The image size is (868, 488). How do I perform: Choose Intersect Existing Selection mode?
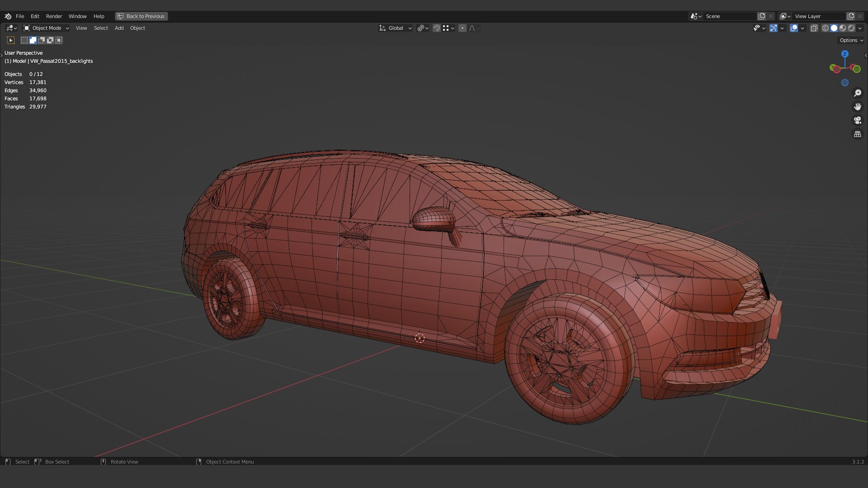point(59,40)
